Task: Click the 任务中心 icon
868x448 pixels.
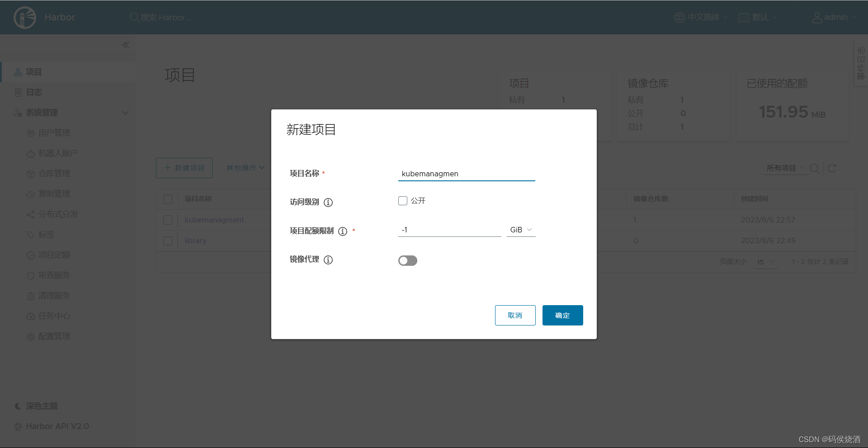Action: pyautogui.click(x=30, y=316)
